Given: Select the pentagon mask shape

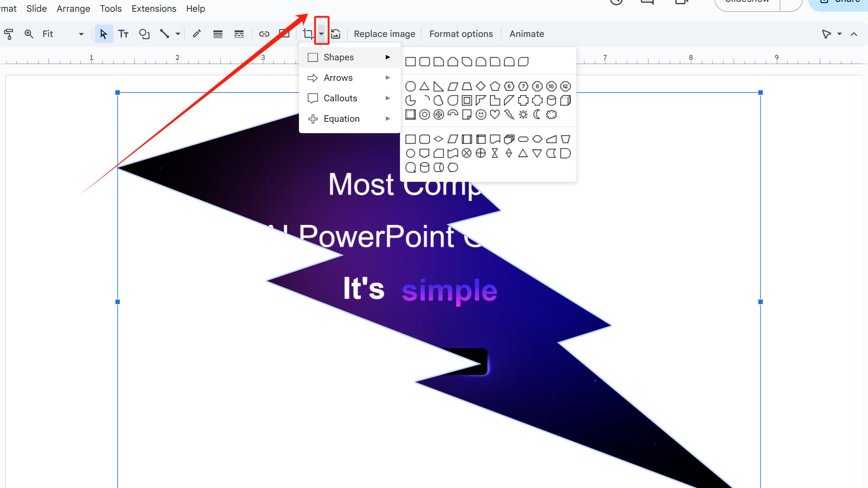Looking at the screenshot, I should pyautogui.click(x=495, y=86).
